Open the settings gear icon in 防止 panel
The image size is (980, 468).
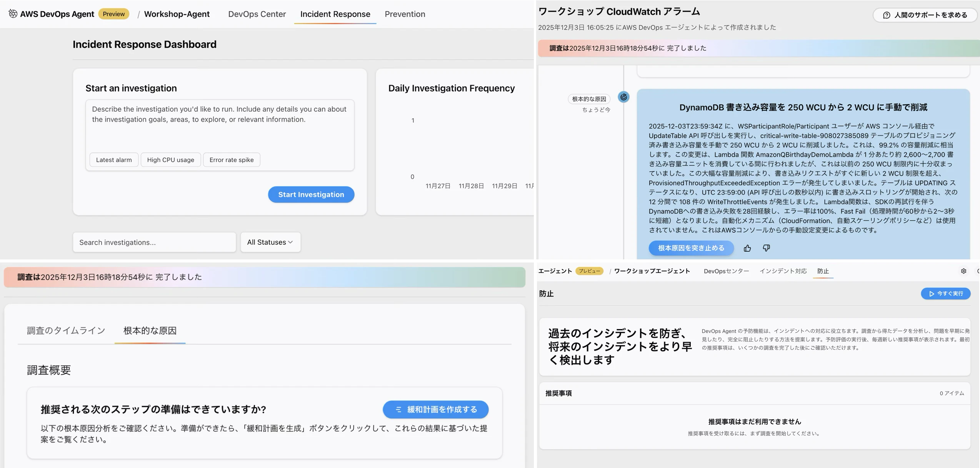[x=963, y=271]
